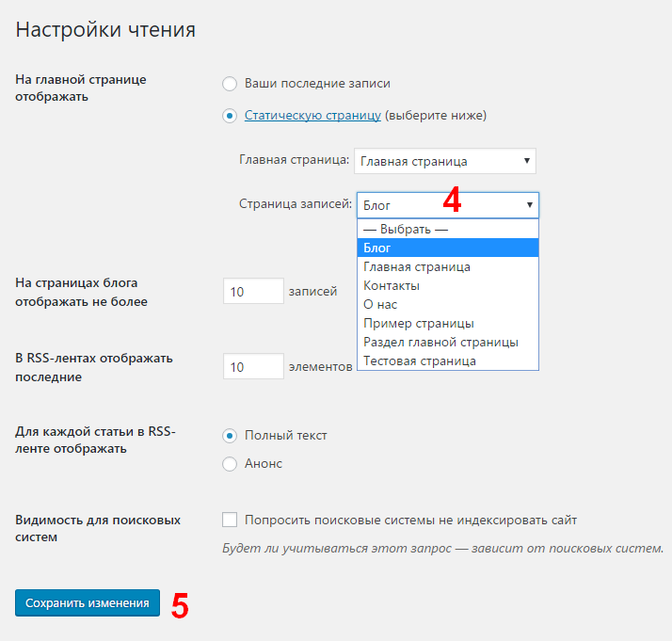The height and width of the screenshot is (641, 672).
Task: Check 'Попросить поисковые системы не индексировать сайт'
Action: (x=230, y=520)
